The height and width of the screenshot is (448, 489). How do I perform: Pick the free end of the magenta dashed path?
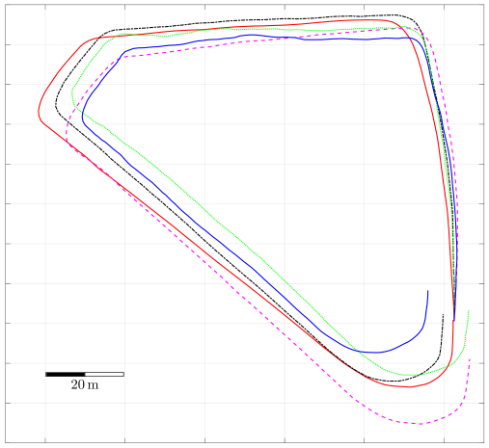click(x=470, y=359)
